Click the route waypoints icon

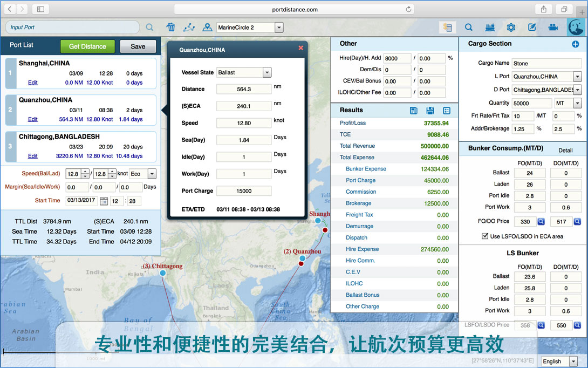click(189, 27)
